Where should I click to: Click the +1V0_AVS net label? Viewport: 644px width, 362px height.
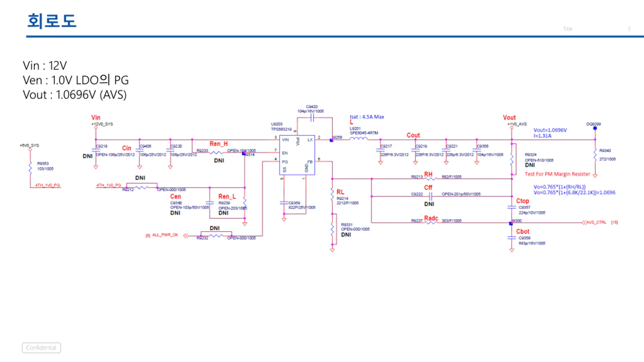pos(517,124)
